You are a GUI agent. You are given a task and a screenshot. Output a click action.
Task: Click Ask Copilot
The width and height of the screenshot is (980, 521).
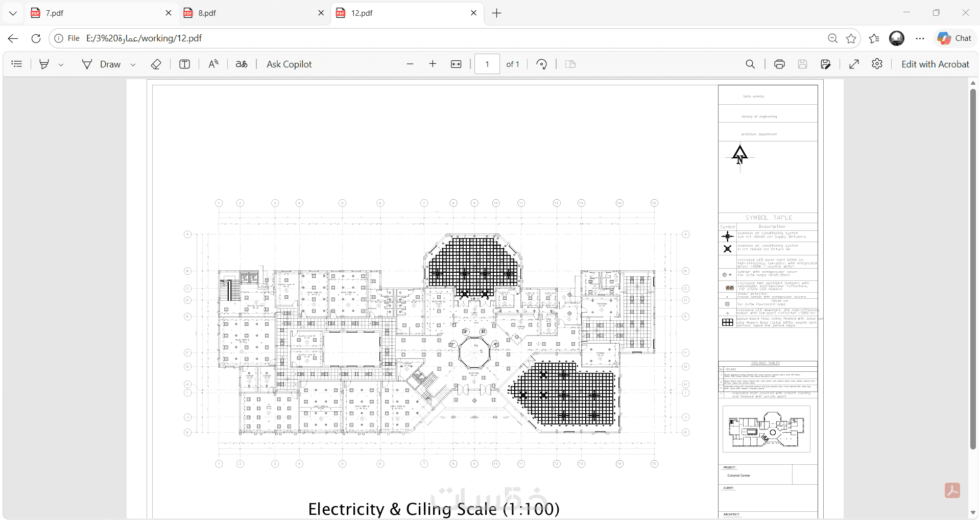[x=289, y=64]
